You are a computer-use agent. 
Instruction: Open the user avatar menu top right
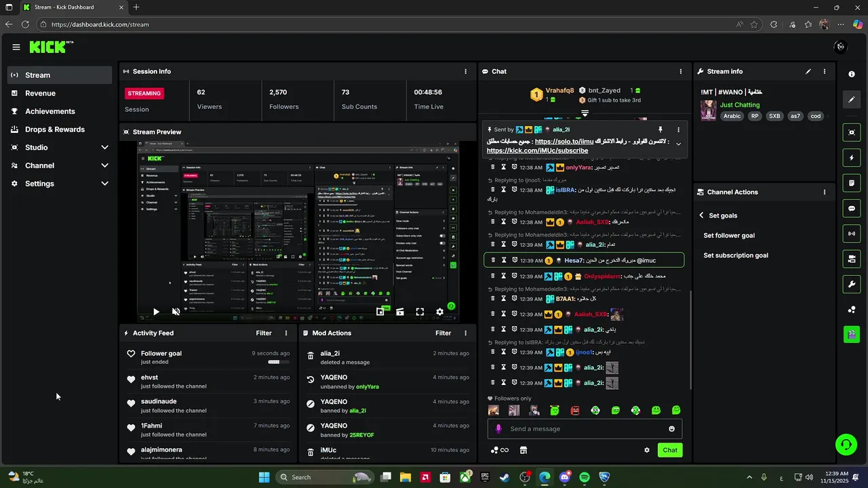[840, 47]
